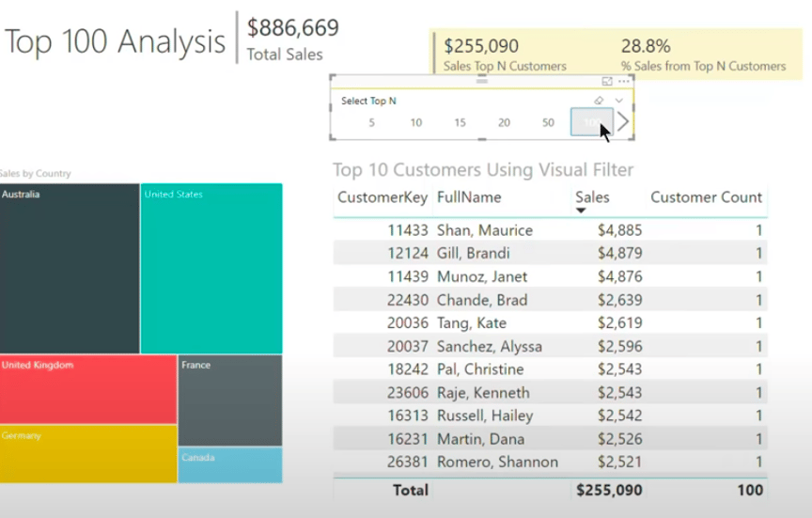
Task: Sort table by CustomerKey column header
Action: pos(382,197)
